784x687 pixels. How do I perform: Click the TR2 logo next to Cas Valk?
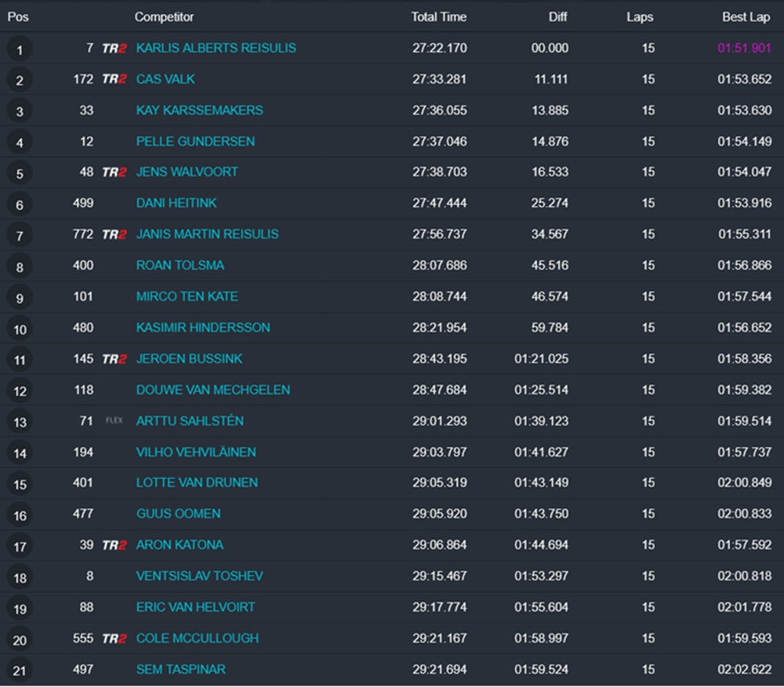(x=114, y=79)
